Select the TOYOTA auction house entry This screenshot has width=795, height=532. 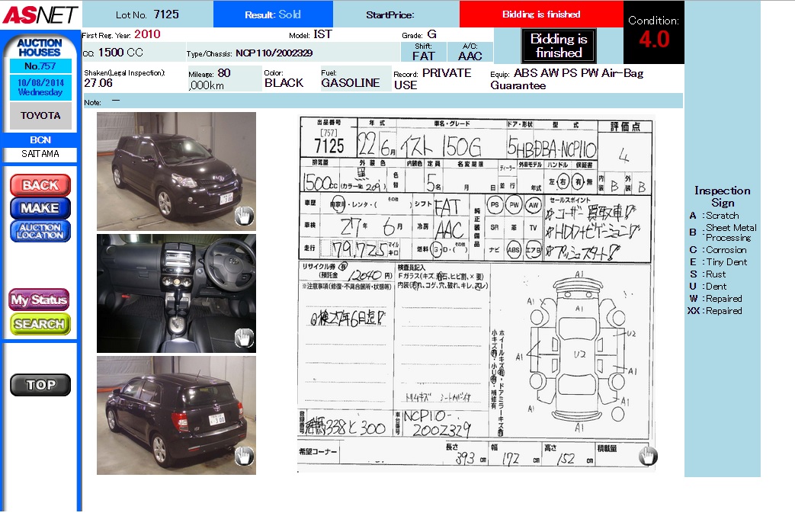click(x=40, y=116)
